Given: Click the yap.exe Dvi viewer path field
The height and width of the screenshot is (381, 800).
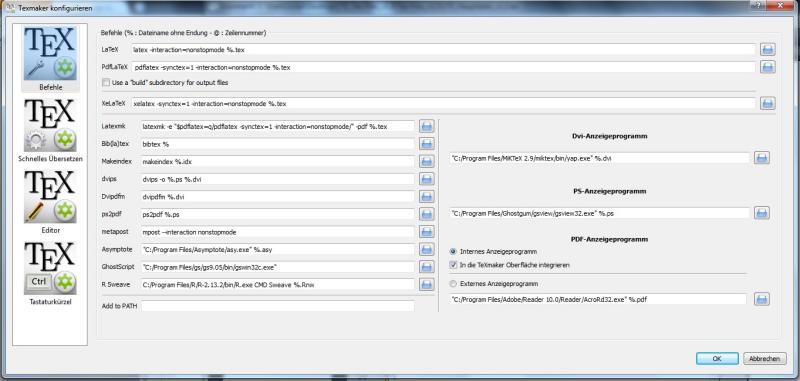Looking at the screenshot, I should click(x=599, y=158).
